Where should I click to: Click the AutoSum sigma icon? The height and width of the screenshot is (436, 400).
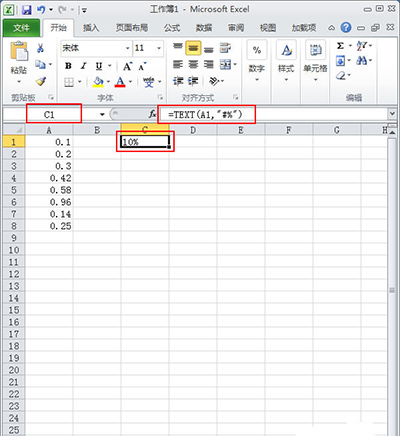click(x=340, y=46)
